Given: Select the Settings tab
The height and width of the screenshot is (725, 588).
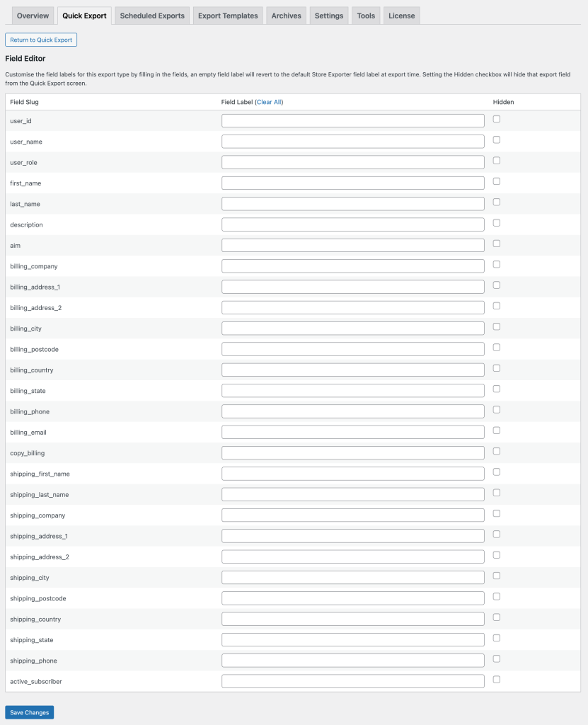Looking at the screenshot, I should (328, 16).
